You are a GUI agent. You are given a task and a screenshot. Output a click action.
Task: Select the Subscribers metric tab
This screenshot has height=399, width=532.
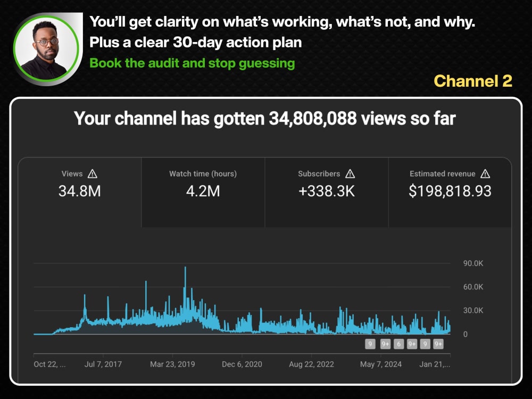[327, 193]
